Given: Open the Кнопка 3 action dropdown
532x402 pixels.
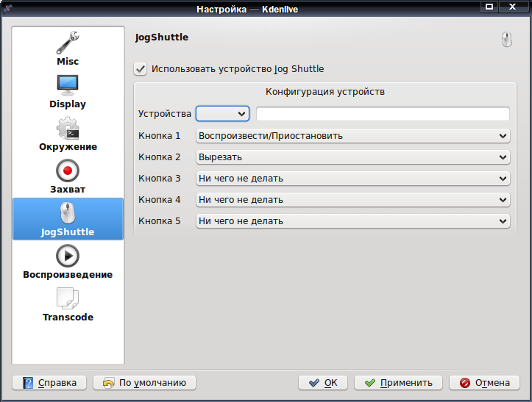Looking at the screenshot, I should [x=353, y=179].
